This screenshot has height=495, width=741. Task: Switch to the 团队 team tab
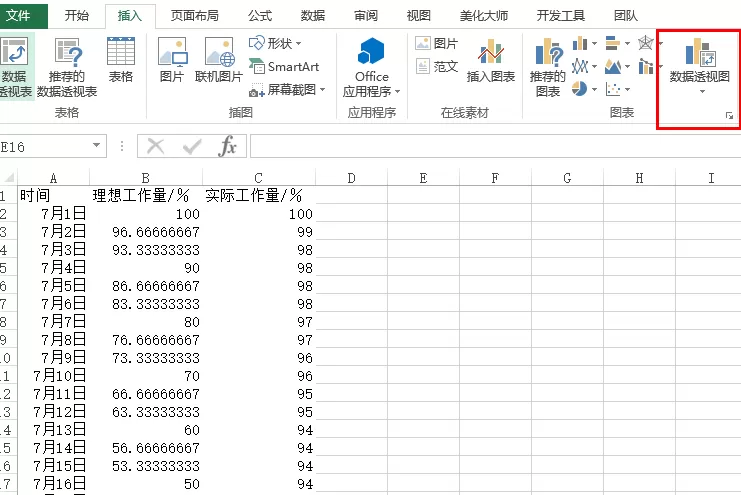tap(625, 16)
